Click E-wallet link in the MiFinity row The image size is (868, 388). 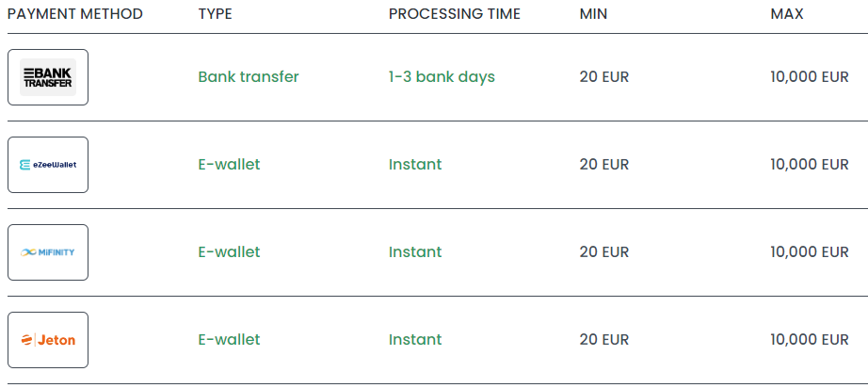click(229, 251)
